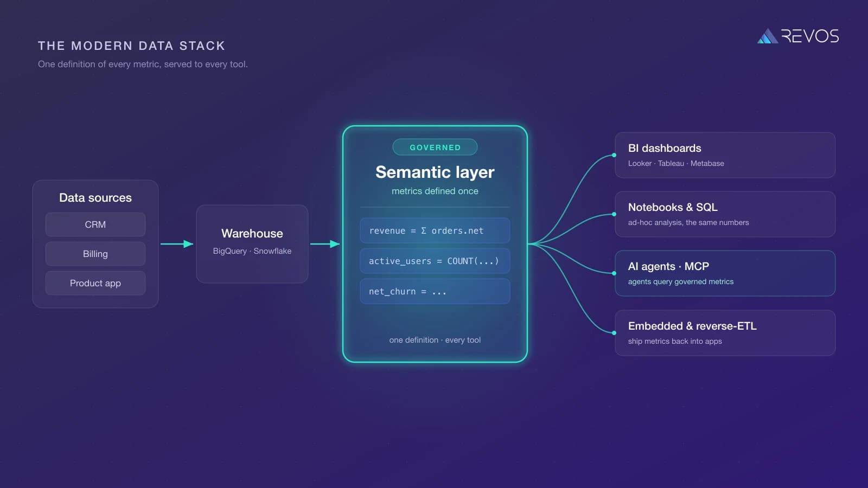The image size is (868, 488).
Task: Click the Semantic layer title
Action: click(x=435, y=172)
